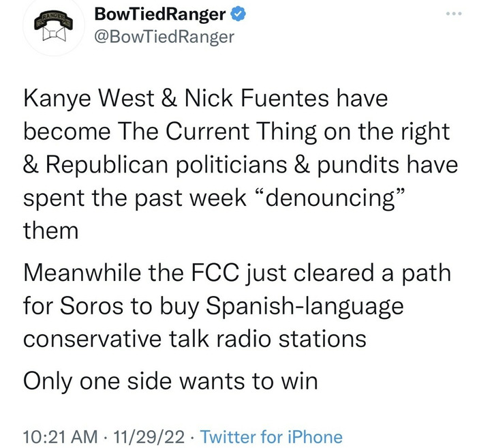Click the "Twitter for iPhone" source link
Image resolution: width=477 pixels, height=448 pixels.
[x=273, y=436]
